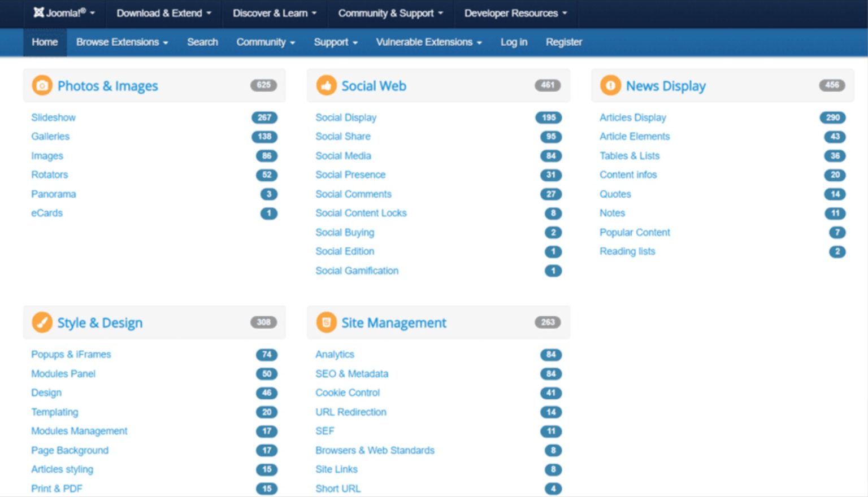
Task: Click the thumbs-up icon beside Social Web
Action: 327,85
